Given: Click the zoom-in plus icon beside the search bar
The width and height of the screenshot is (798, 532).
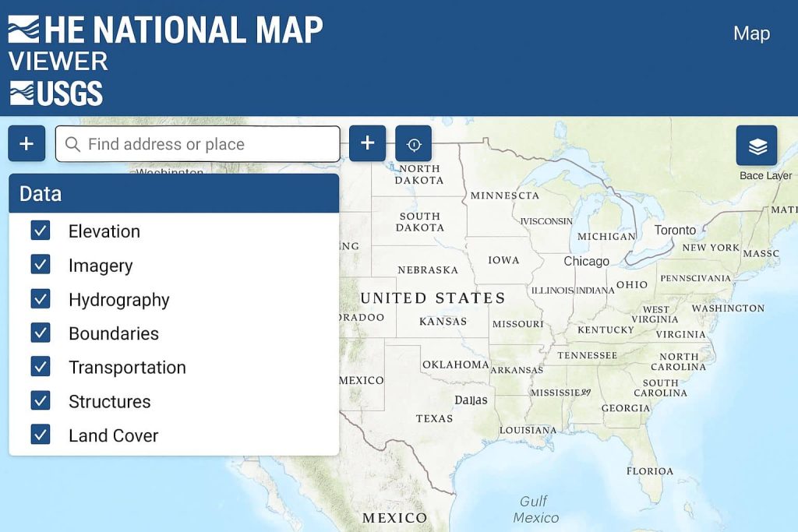Looking at the screenshot, I should tap(367, 143).
